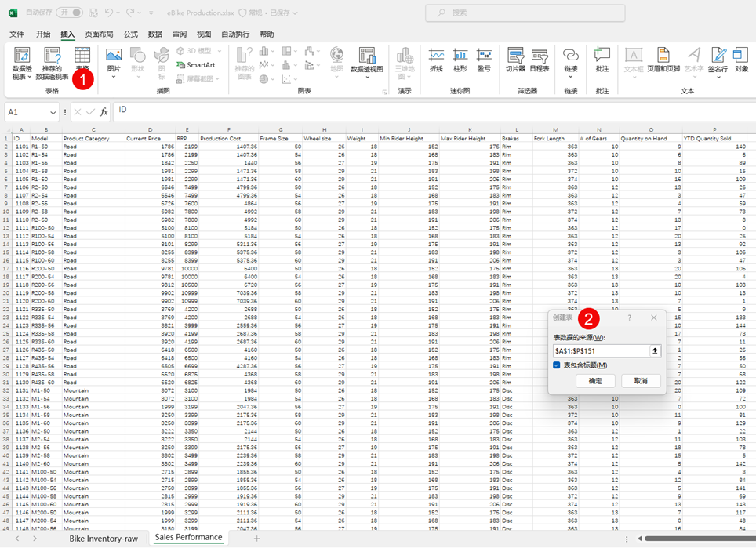Open the 审阅 review tab
The image size is (756, 548).
tap(180, 34)
